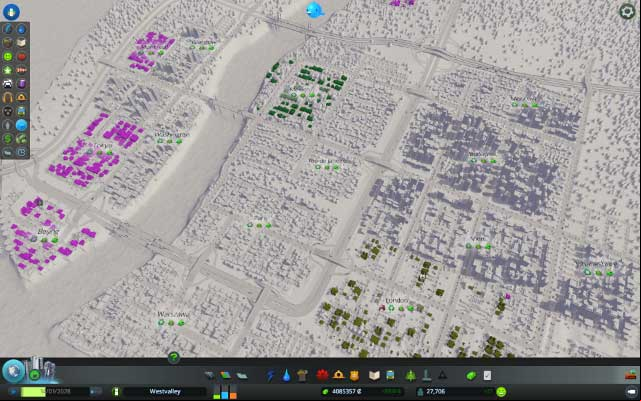Viewport: 641px width, 401px height.
Task: Select the Warsaw district label
Action: [x=173, y=314]
